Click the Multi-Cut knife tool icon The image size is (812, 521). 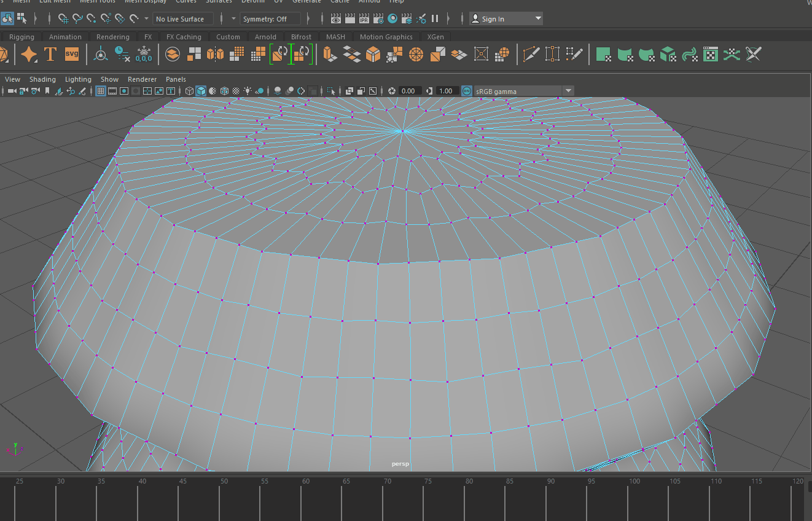click(531, 54)
